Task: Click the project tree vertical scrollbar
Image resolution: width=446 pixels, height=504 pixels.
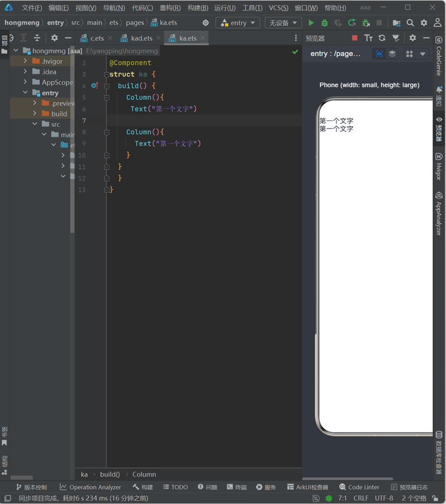Action: (x=73, y=140)
